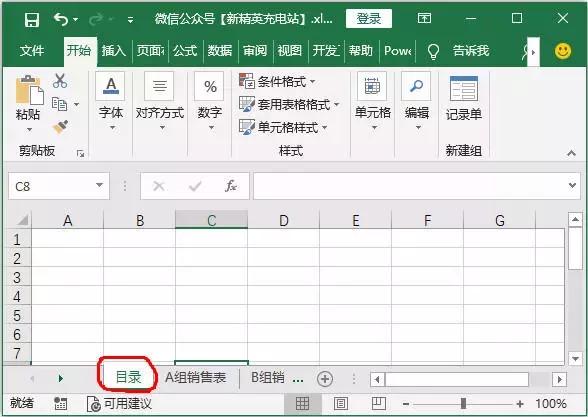Image resolution: width=588 pixels, height=417 pixels.
Task: Undo the last action
Action: click(61, 19)
